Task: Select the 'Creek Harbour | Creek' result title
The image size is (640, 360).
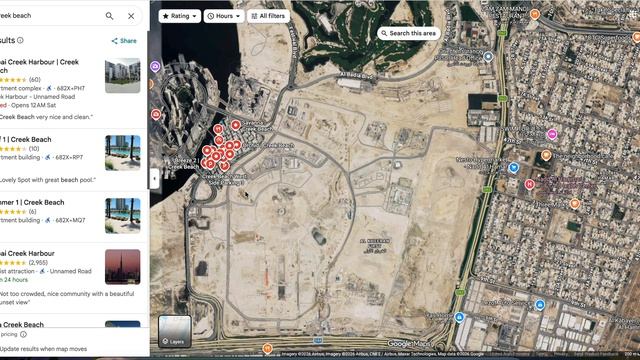Action: click(x=39, y=66)
